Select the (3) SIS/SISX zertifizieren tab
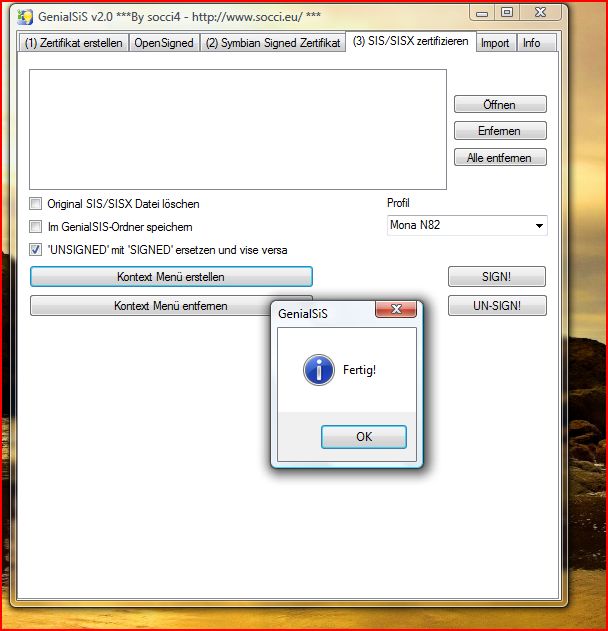The width and height of the screenshot is (608, 631). [x=410, y=41]
